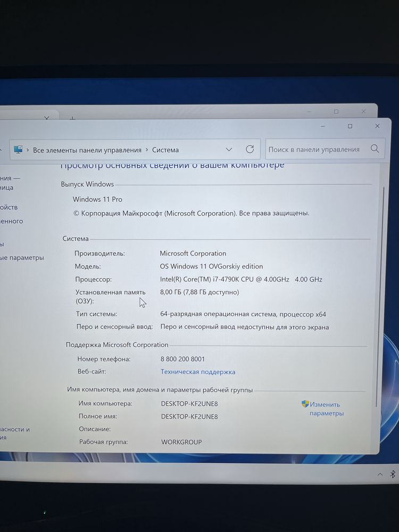Open the 'Техническая поддержка' link
Viewport: 399px width, 532px height.
198,372
